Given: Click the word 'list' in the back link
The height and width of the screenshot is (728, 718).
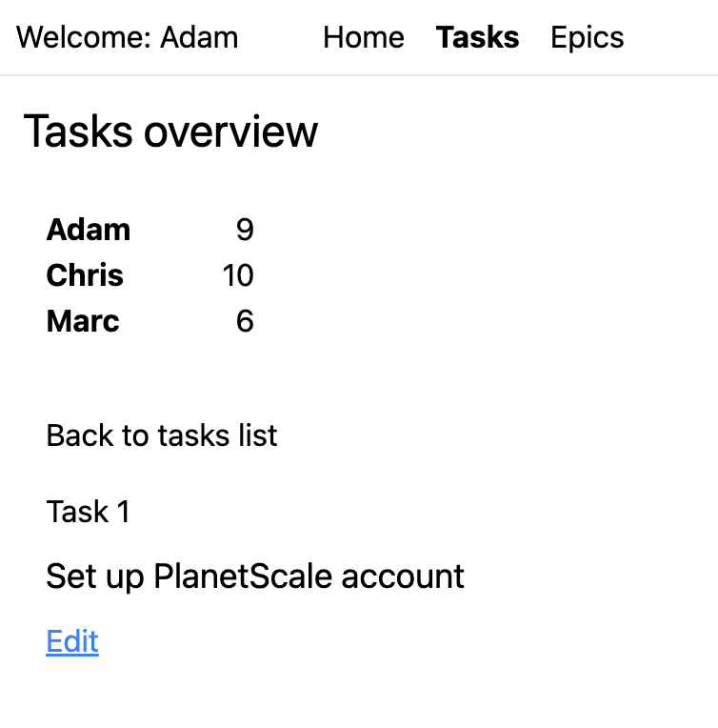Looking at the screenshot, I should click(x=258, y=435).
